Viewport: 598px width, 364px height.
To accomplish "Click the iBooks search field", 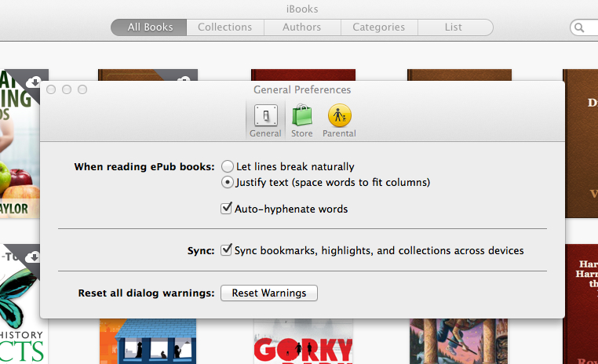I will (585, 27).
